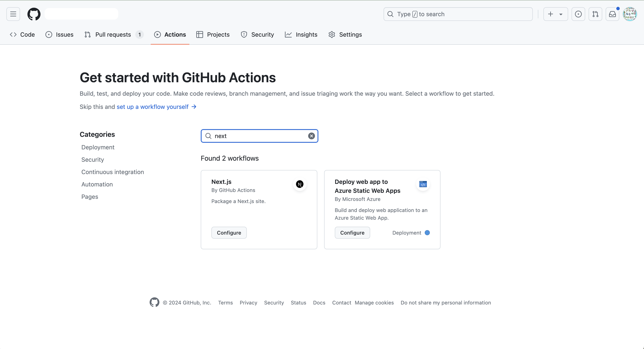The height and width of the screenshot is (349, 644).
Task: Open the user profile avatar
Action: 630,14
